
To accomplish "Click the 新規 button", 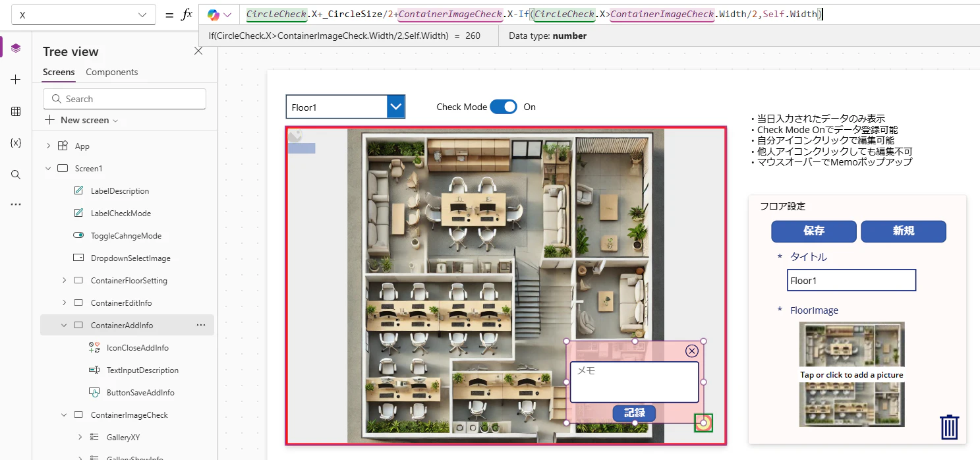I will point(904,231).
